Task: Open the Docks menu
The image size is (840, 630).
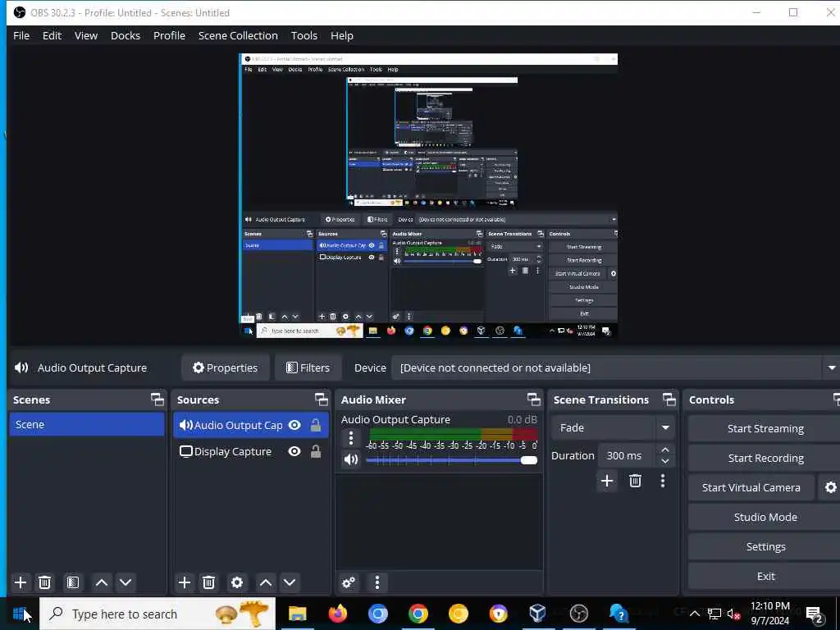Action: (x=126, y=35)
